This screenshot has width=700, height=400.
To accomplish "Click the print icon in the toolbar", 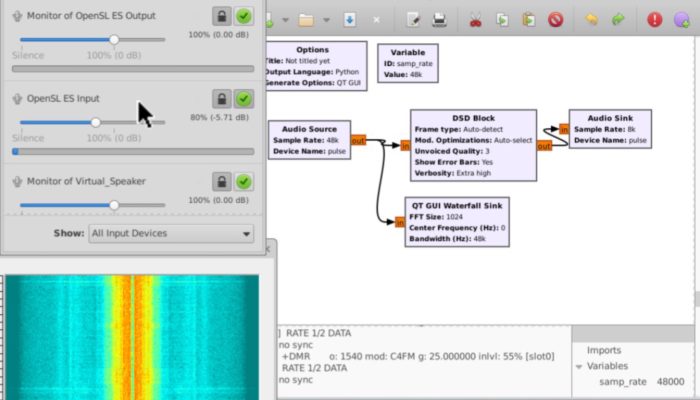I will (x=439, y=20).
